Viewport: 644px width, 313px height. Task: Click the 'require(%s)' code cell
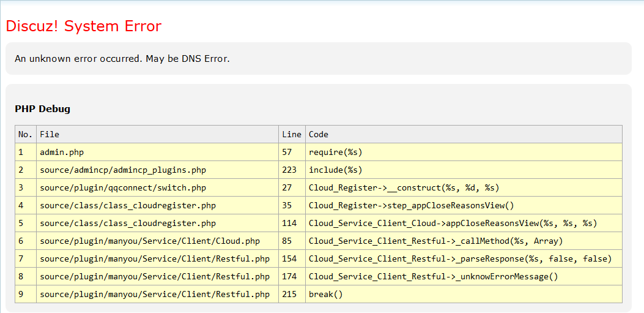(x=464, y=152)
